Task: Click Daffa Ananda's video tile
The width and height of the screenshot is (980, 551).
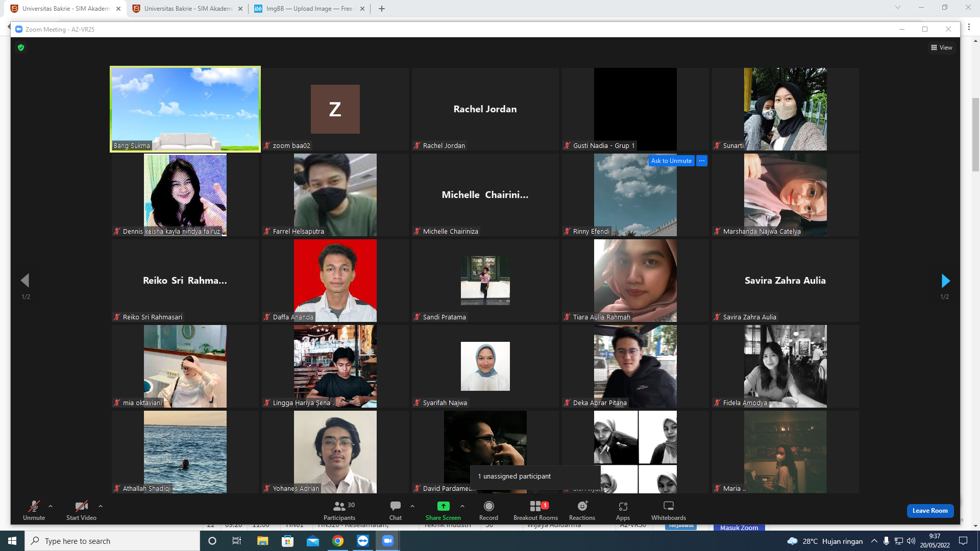Action: click(335, 281)
